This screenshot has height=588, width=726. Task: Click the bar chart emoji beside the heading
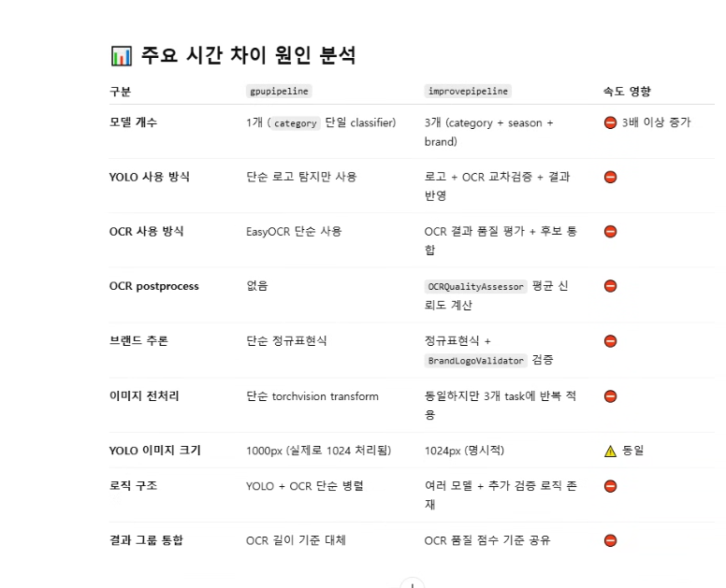pyautogui.click(x=122, y=56)
